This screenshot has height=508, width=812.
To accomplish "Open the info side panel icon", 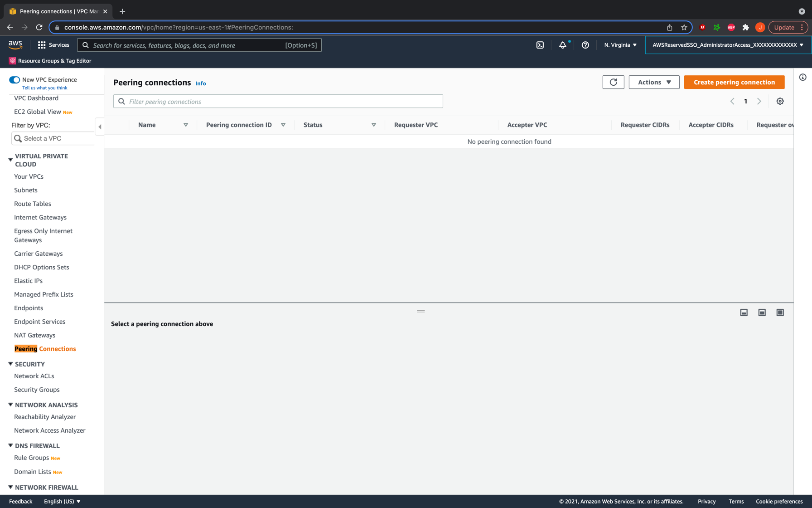I will pos(802,78).
